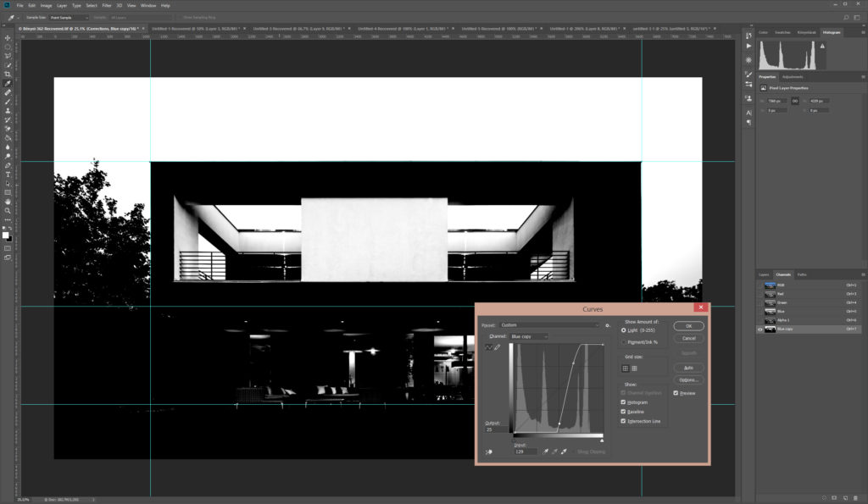The height and width of the screenshot is (504, 868).
Task: Switch to the Paths panel tab
Action: click(x=802, y=274)
